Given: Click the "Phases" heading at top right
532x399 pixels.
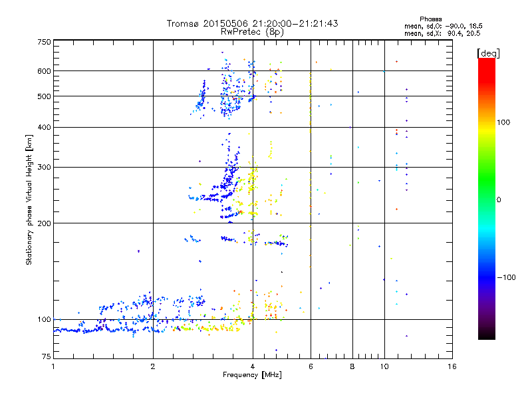Looking at the screenshot, I should 430,19.
